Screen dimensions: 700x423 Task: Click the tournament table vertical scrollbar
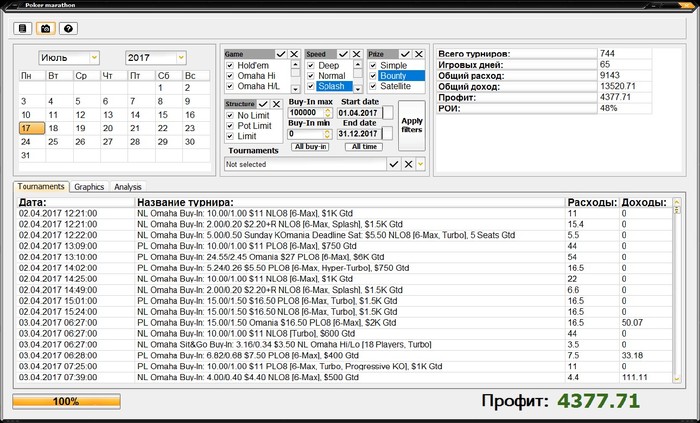pyautogui.click(x=677, y=290)
